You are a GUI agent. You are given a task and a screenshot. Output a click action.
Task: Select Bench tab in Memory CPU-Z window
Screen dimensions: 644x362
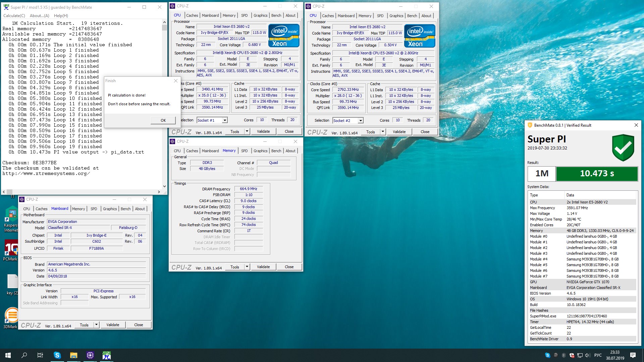pos(276,151)
